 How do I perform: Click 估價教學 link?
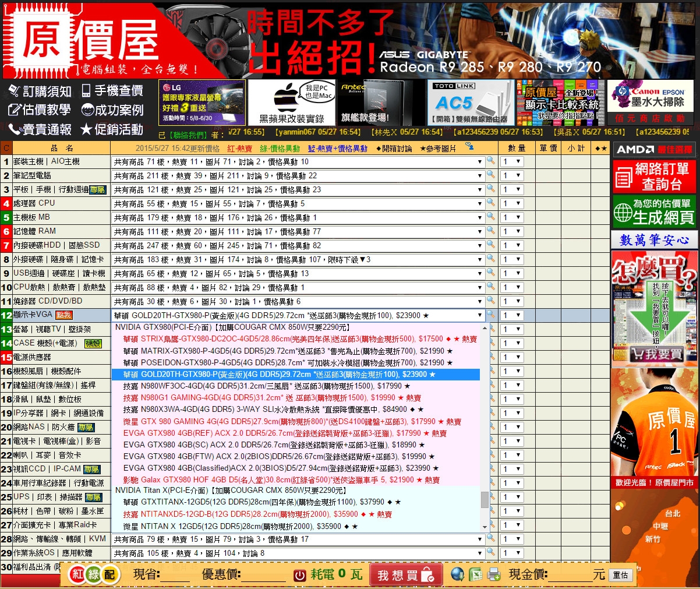click(x=40, y=110)
